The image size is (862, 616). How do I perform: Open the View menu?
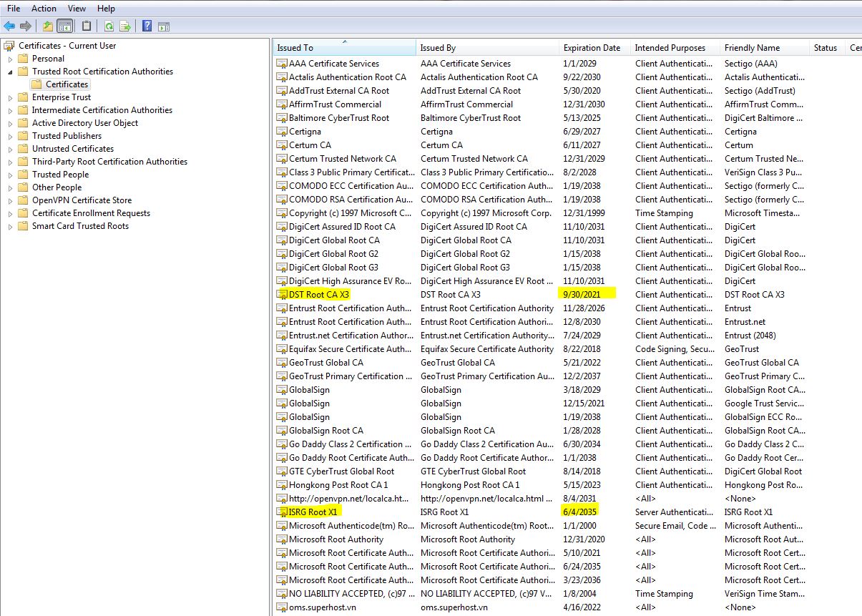77,9
